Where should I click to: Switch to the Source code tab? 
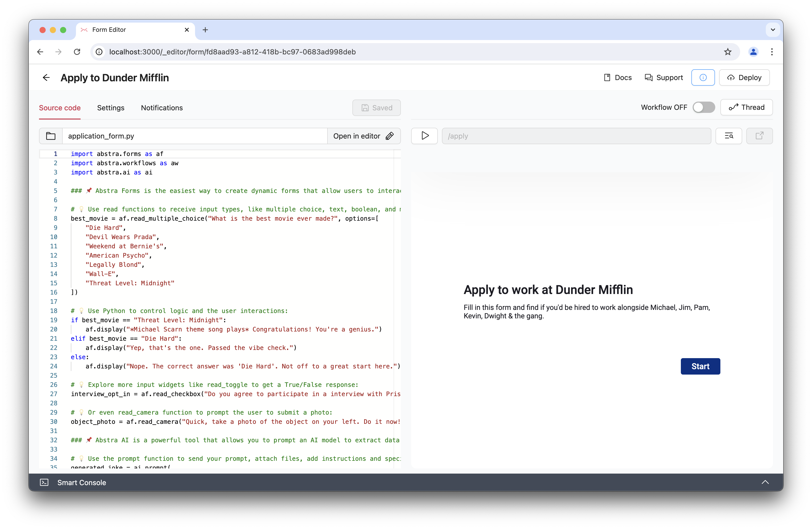pos(60,108)
